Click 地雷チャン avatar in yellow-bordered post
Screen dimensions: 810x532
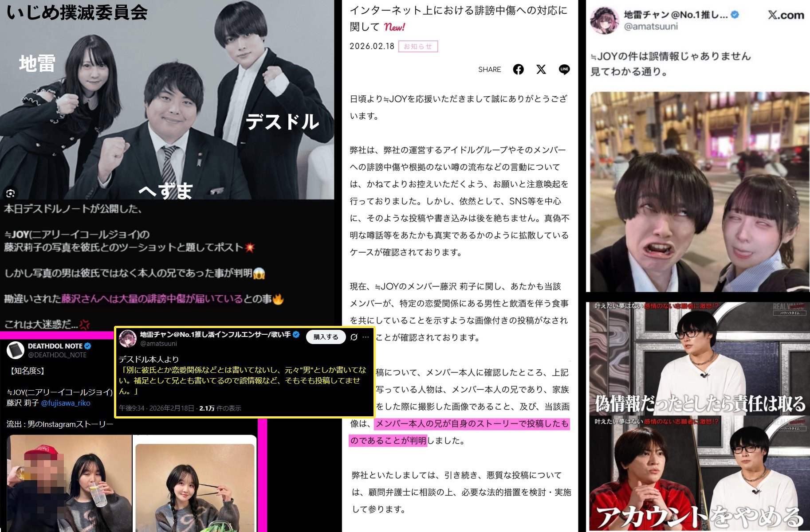(x=128, y=339)
